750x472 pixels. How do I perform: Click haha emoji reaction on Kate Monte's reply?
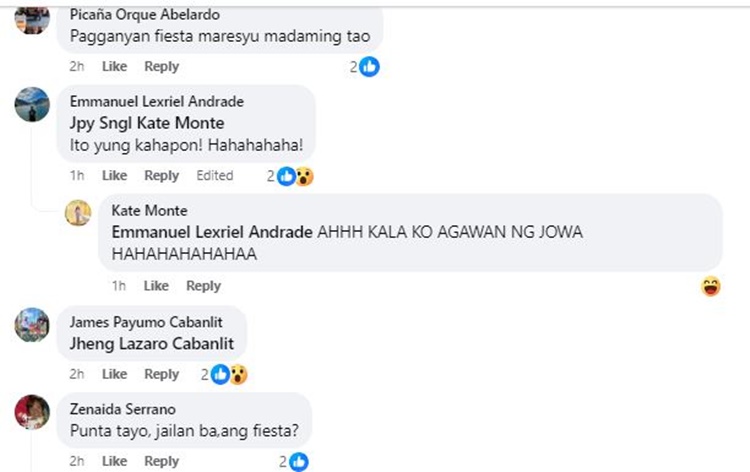click(x=711, y=286)
